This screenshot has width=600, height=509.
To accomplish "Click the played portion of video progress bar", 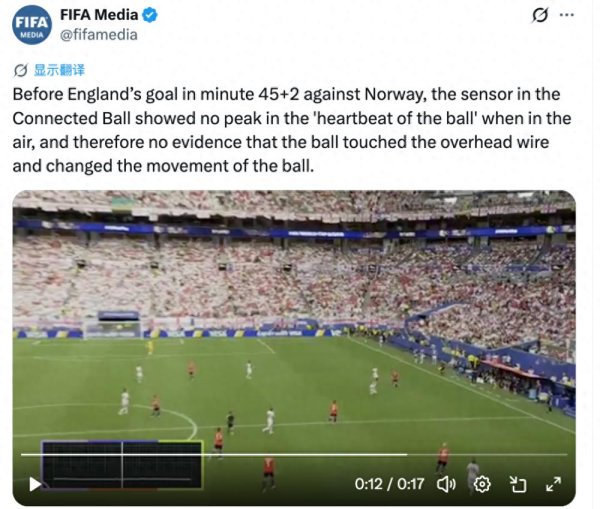I will click(214, 455).
